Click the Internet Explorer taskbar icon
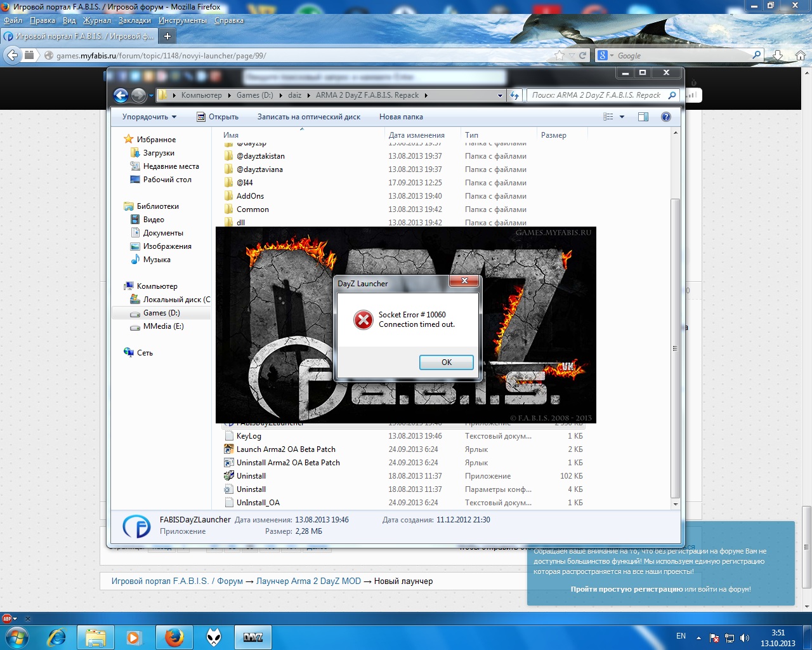The height and width of the screenshot is (650, 812). point(56,637)
